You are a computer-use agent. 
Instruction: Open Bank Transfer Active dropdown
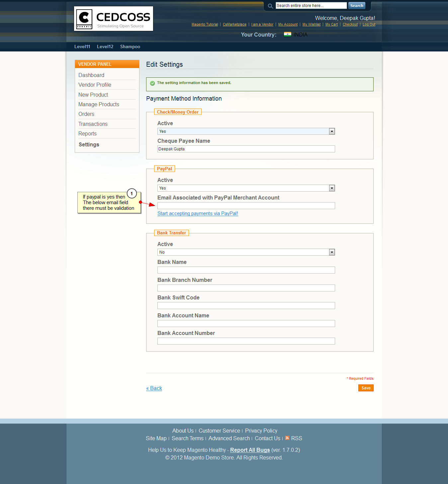point(246,252)
